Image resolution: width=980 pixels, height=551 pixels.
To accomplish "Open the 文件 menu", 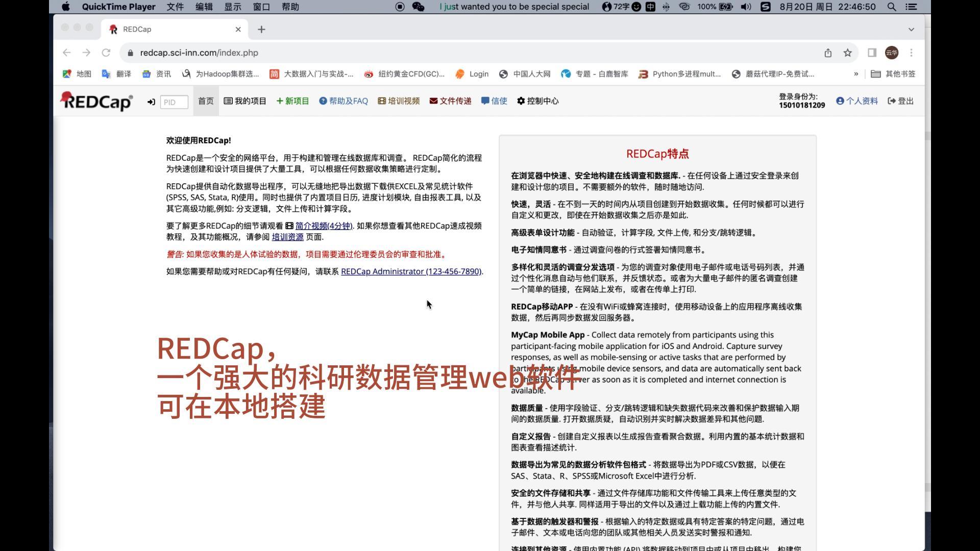I will coord(175,7).
